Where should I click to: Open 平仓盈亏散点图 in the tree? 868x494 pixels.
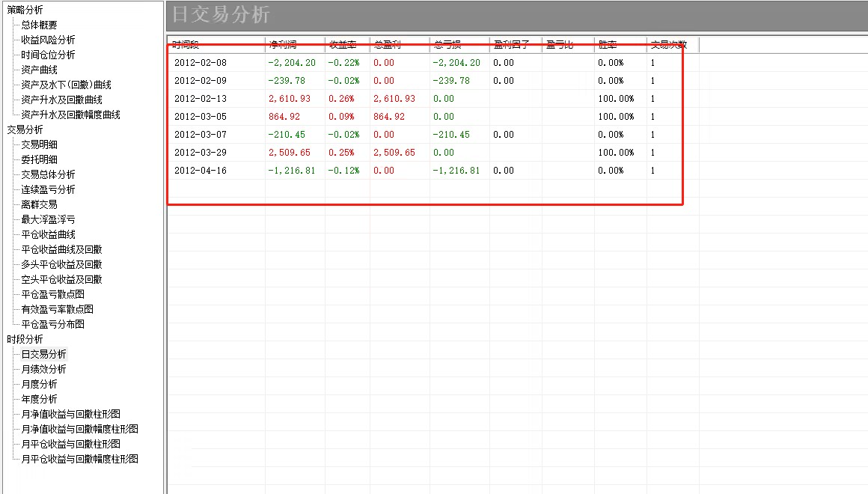coord(52,294)
